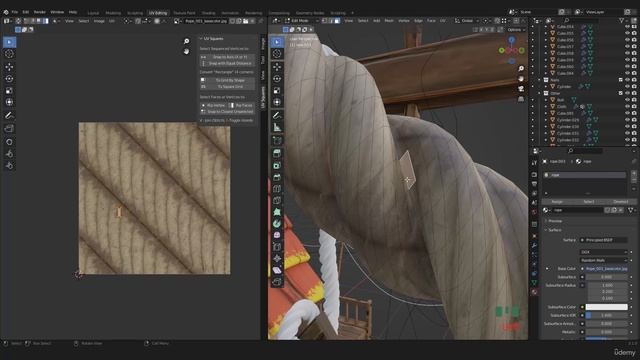Open the Mesh menu in 3D viewport
Screen dimensions: 640x360
click(389, 21)
